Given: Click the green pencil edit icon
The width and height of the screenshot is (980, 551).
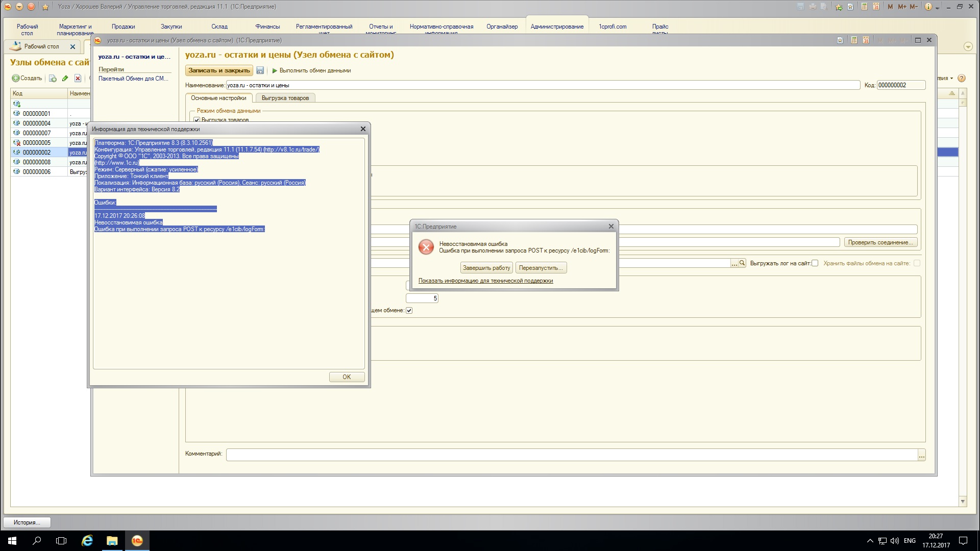Looking at the screenshot, I should (65, 78).
